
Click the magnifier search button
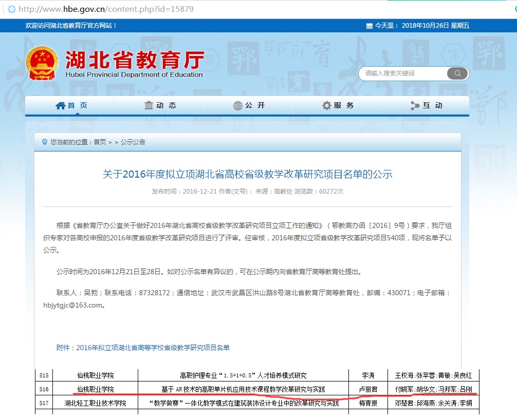point(457,73)
